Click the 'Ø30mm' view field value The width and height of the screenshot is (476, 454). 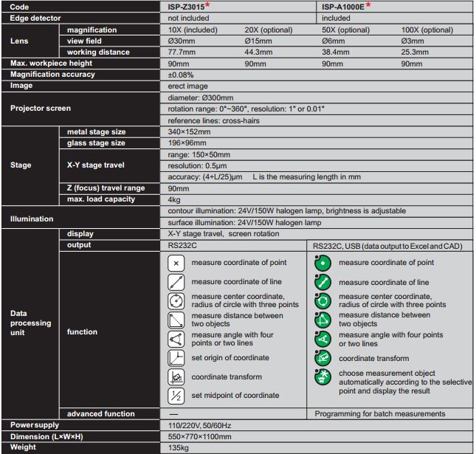(x=182, y=41)
